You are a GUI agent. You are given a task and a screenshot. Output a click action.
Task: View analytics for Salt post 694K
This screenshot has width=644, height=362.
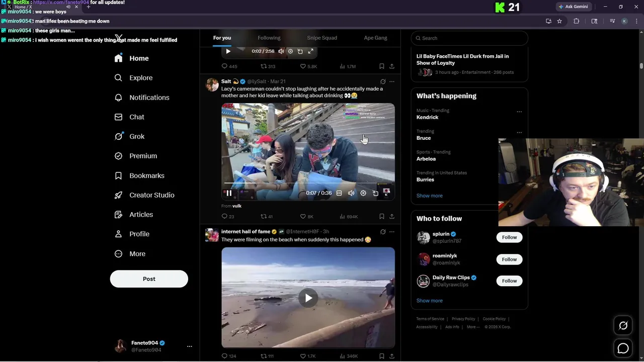[x=348, y=217]
